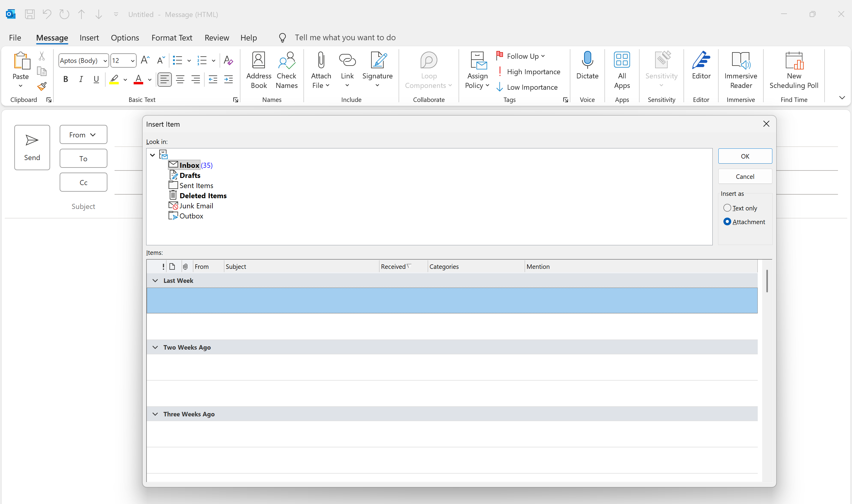This screenshot has height=504, width=852.
Task: Toggle Align Left paragraph alignment
Action: tap(164, 80)
